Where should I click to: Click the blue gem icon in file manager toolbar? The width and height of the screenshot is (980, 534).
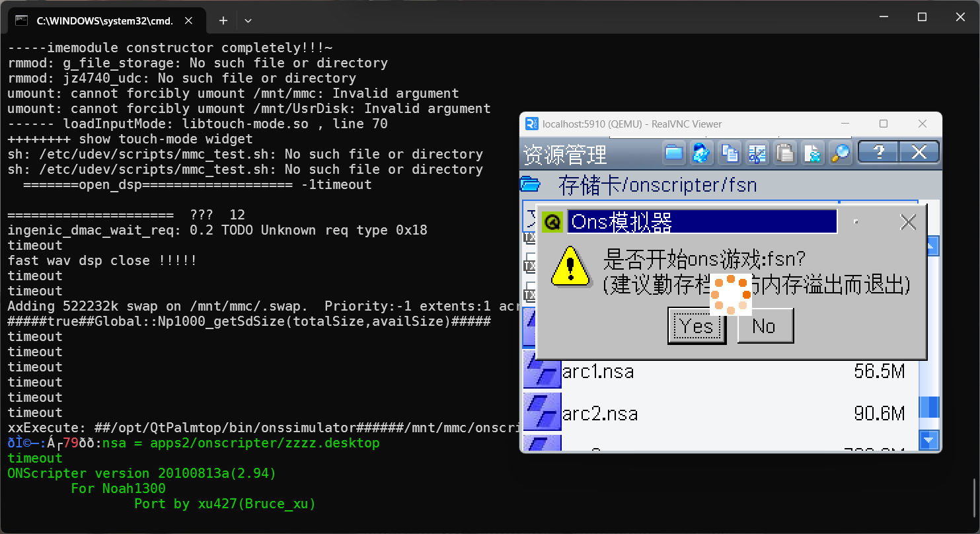[702, 153]
